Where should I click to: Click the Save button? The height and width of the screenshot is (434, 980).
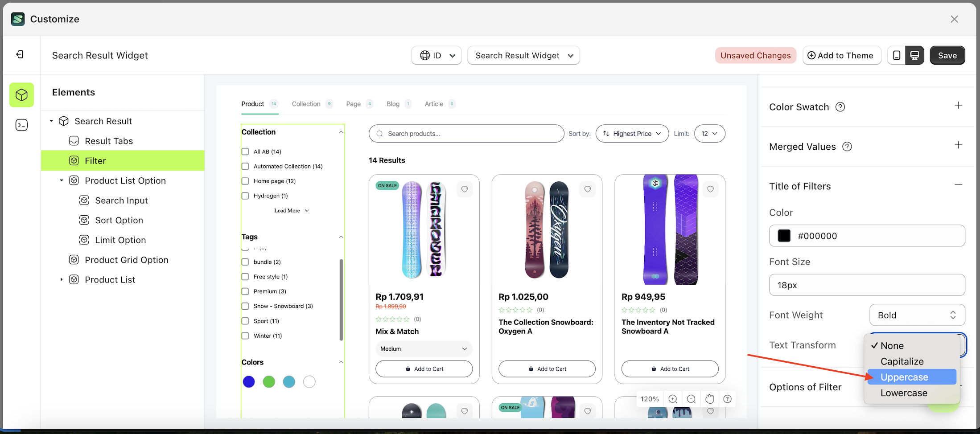pos(947,55)
